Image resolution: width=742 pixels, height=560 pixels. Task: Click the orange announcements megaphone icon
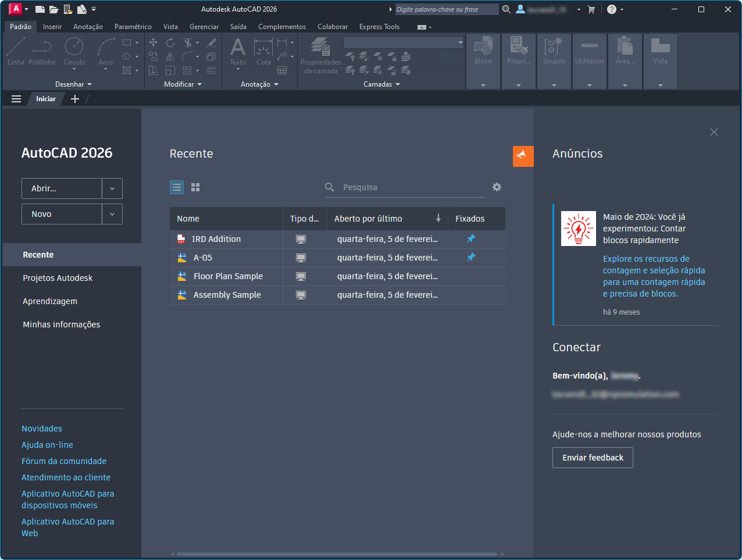click(523, 156)
